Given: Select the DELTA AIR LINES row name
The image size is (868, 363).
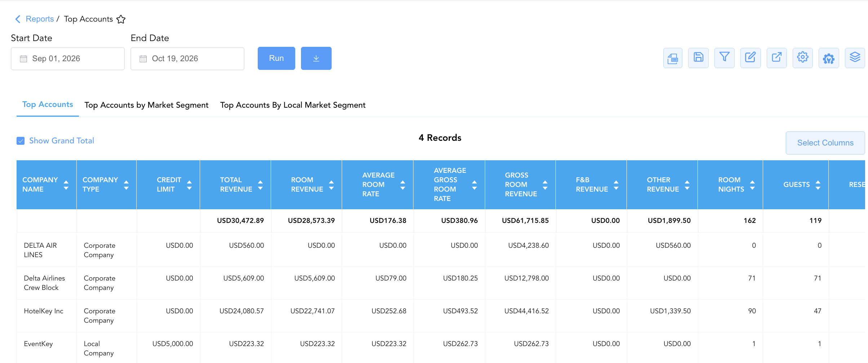Looking at the screenshot, I should point(40,250).
